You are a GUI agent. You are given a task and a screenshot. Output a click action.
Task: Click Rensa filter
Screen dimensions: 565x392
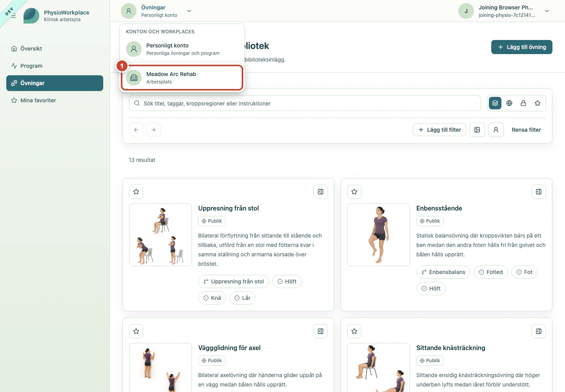[x=526, y=130]
